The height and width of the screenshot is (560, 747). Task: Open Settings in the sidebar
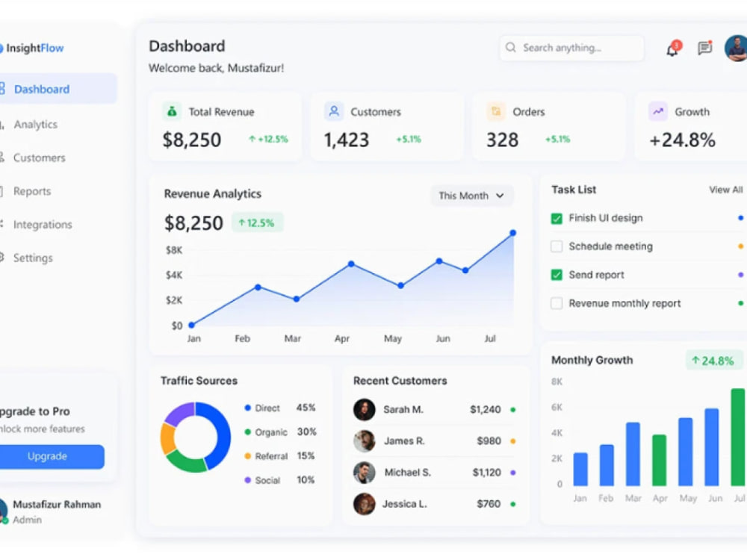point(33,258)
